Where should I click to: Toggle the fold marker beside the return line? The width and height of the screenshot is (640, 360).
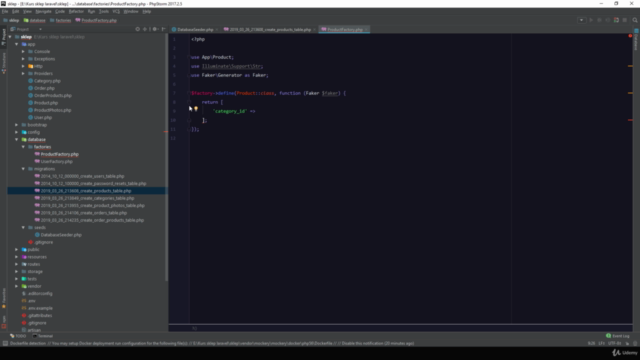point(189,102)
